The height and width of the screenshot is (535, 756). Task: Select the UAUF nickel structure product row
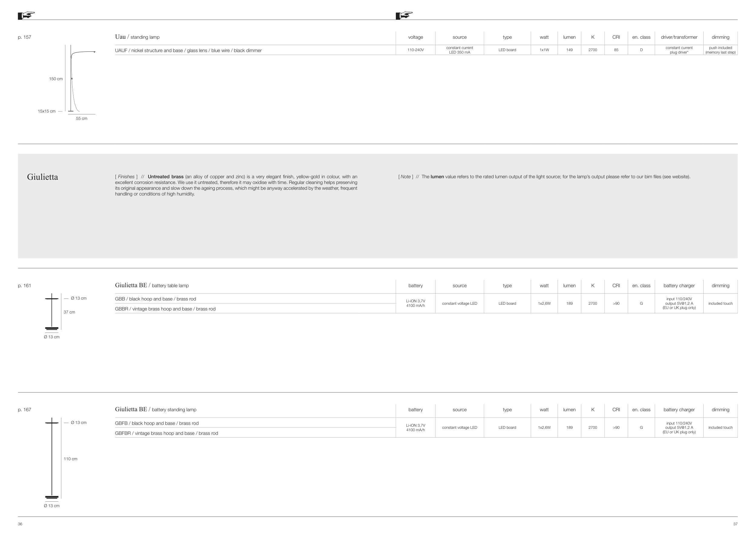point(188,51)
